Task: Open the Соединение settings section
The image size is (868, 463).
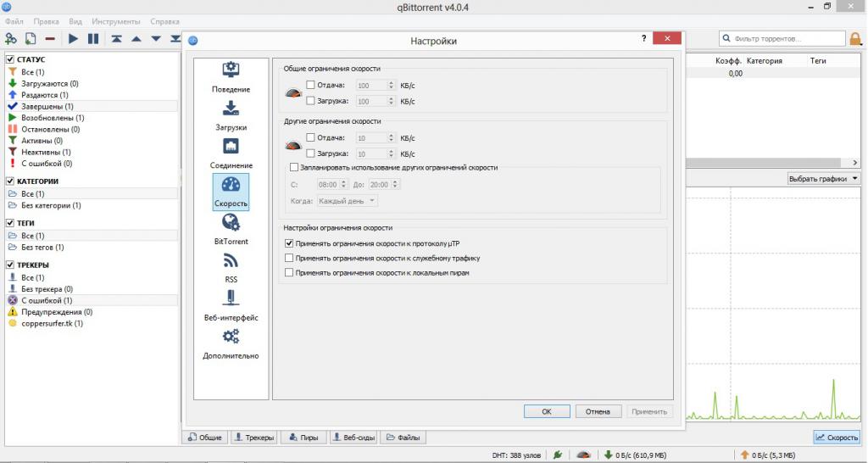Action: pyautogui.click(x=231, y=154)
